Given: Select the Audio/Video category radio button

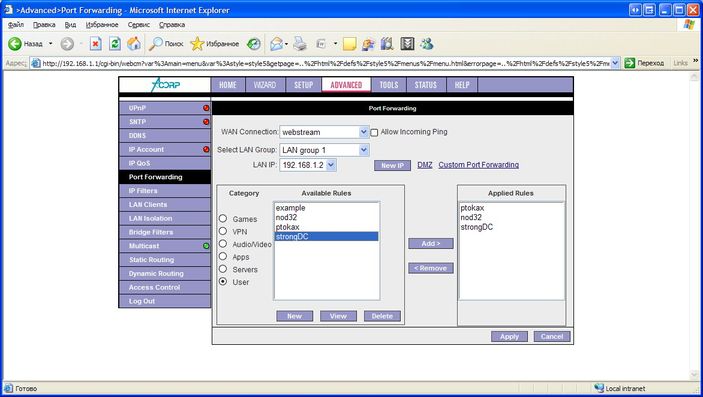Looking at the screenshot, I should (223, 244).
